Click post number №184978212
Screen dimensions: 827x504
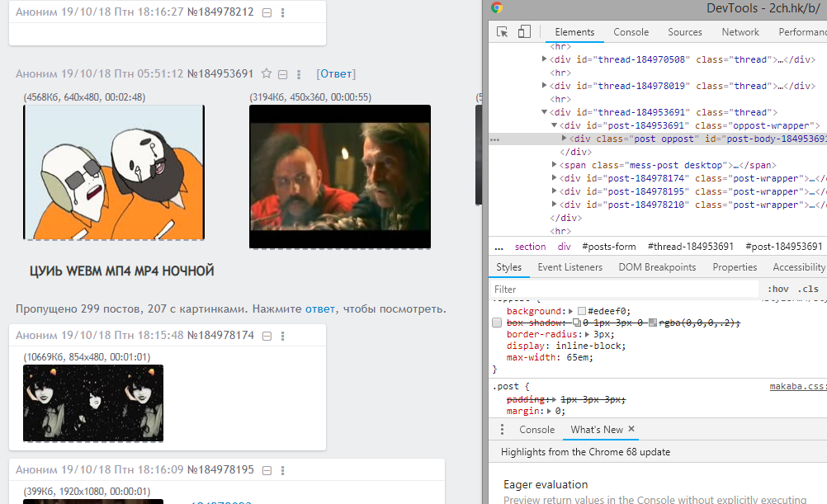(220, 12)
